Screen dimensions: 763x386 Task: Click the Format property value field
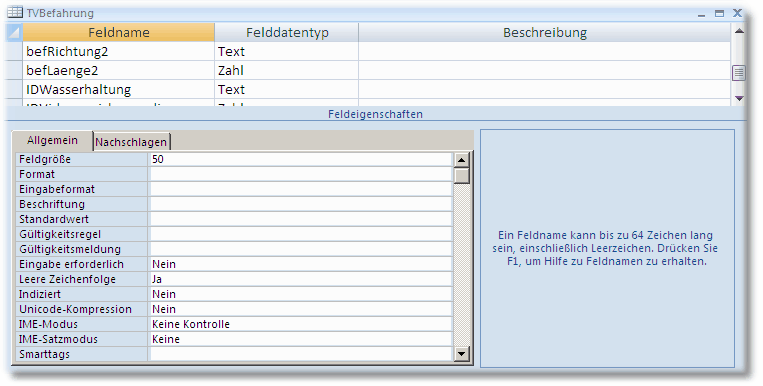tap(301, 174)
